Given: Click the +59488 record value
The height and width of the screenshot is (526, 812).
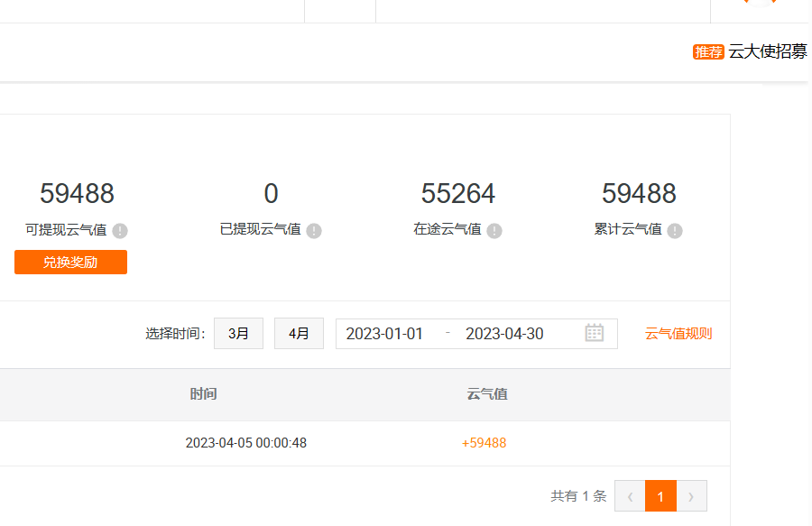Looking at the screenshot, I should click(x=484, y=443).
